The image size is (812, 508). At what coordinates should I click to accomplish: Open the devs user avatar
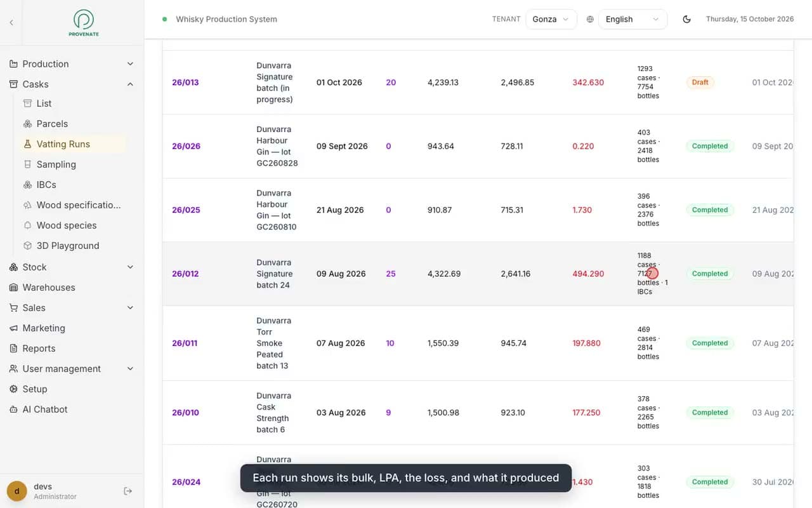point(17,491)
